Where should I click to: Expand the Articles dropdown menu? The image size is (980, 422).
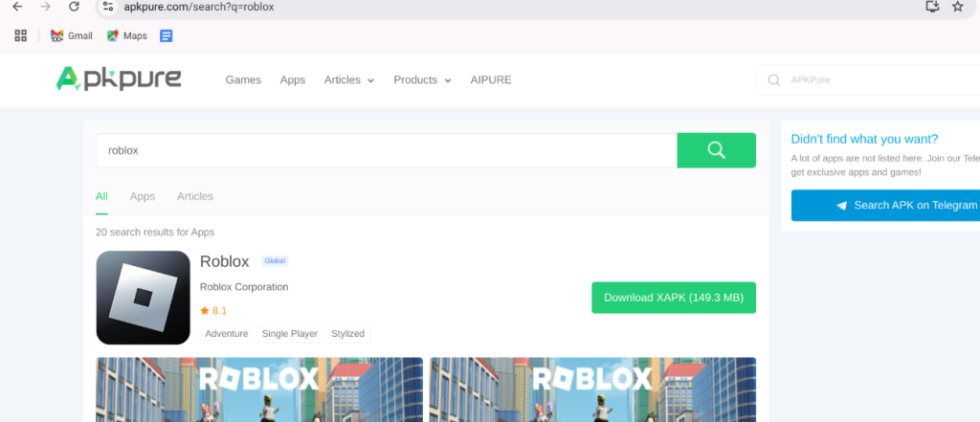coord(348,80)
